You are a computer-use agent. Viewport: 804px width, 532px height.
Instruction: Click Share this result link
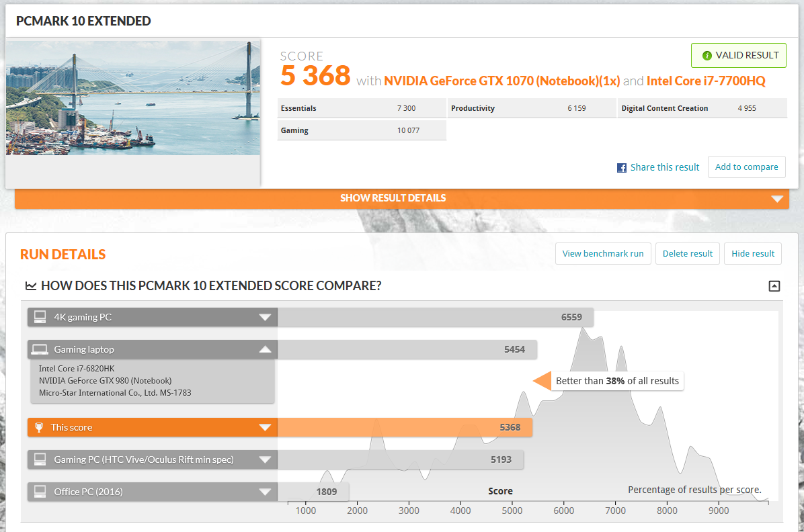point(665,168)
